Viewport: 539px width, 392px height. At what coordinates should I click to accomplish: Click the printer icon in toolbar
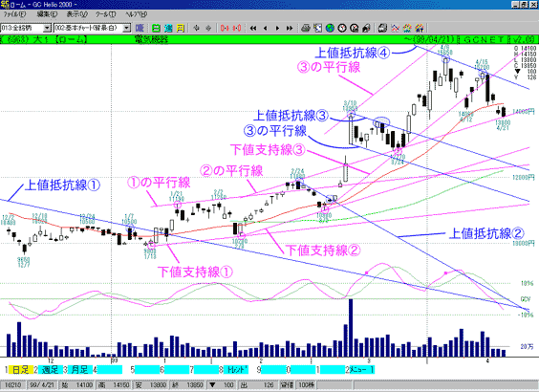306,28
